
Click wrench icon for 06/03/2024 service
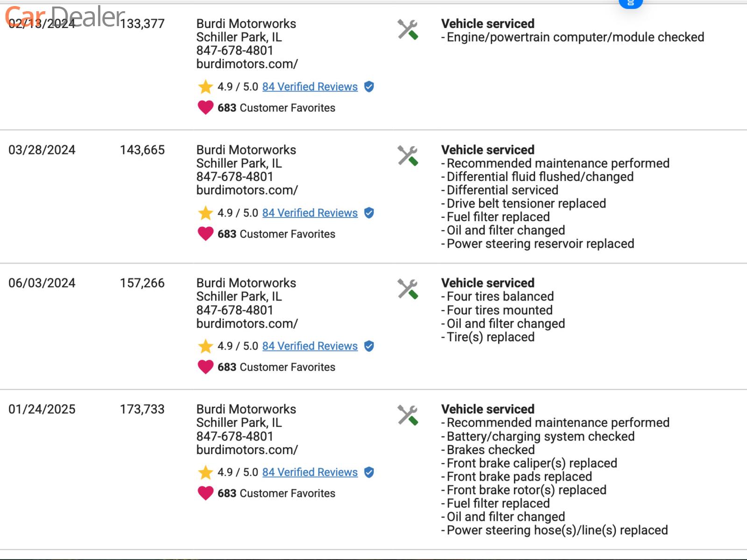coord(408,289)
